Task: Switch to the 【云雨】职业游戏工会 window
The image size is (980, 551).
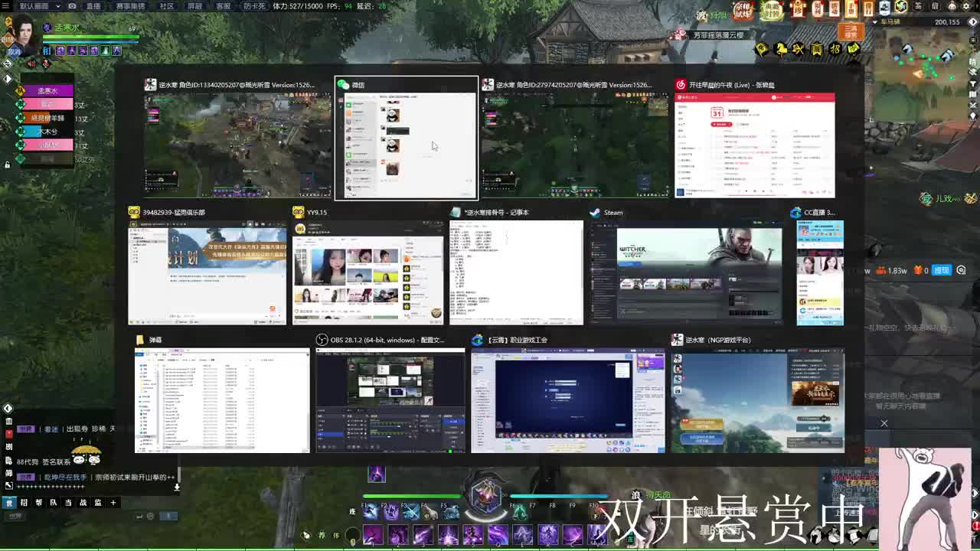Action: pyautogui.click(x=568, y=394)
